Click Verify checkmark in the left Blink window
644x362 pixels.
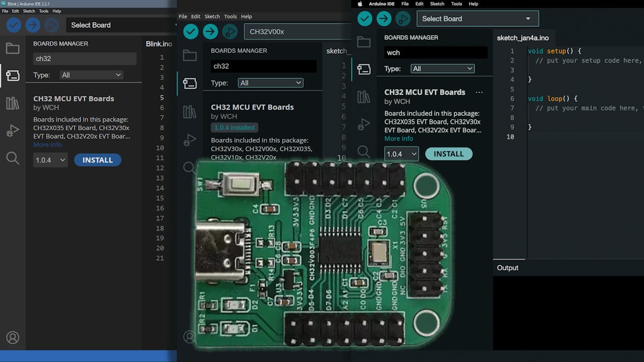click(13, 25)
